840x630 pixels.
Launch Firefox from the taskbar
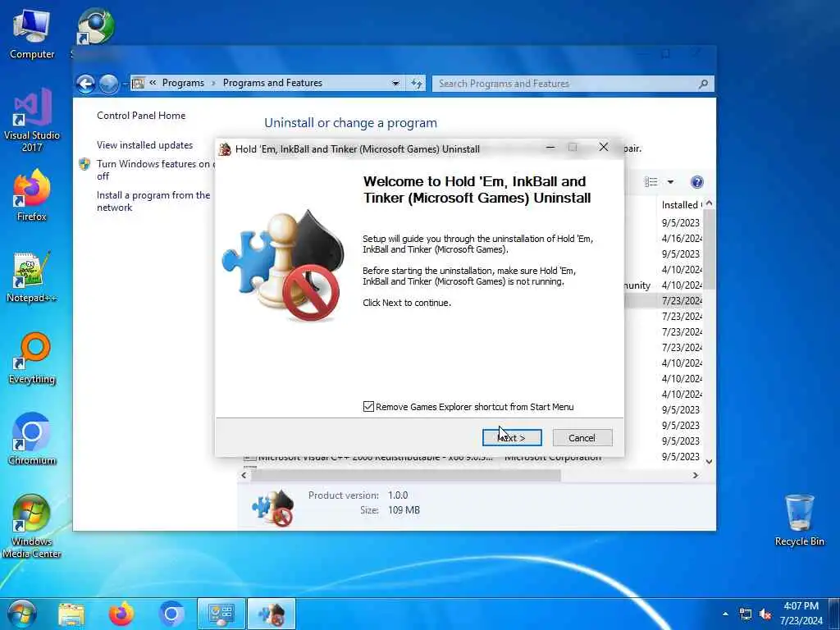[x=121, y=614]
